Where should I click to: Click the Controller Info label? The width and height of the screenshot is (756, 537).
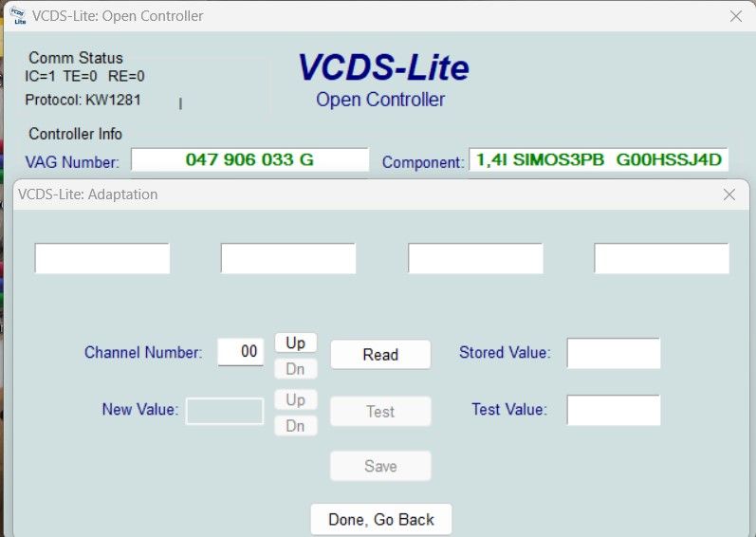click(75, 134)
